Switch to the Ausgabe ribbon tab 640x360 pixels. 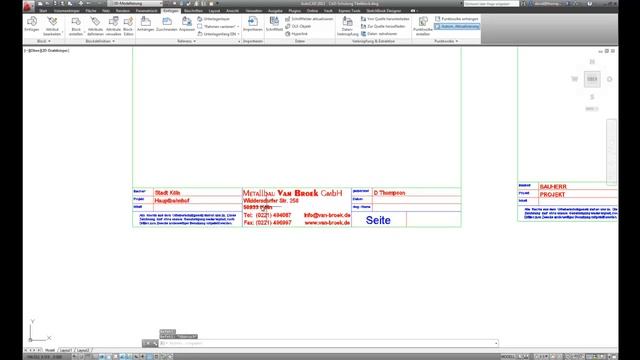tap(275, 11)
